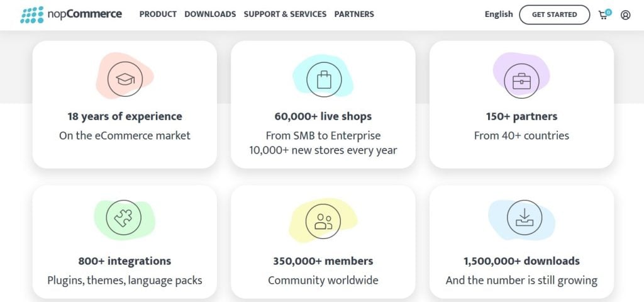Image resolution: width=644 pixels, height=302 pixels.
Task: Click the graduation cap experience icon
Action: point(125,79)
